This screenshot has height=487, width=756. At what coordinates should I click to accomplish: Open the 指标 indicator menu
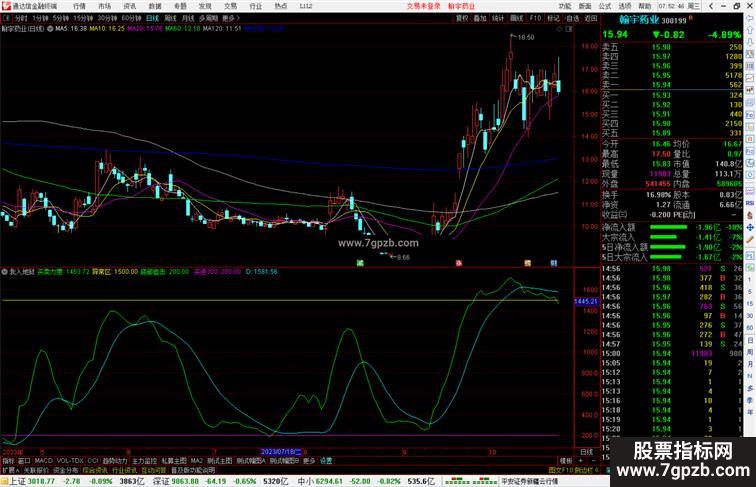click(8, 461)
